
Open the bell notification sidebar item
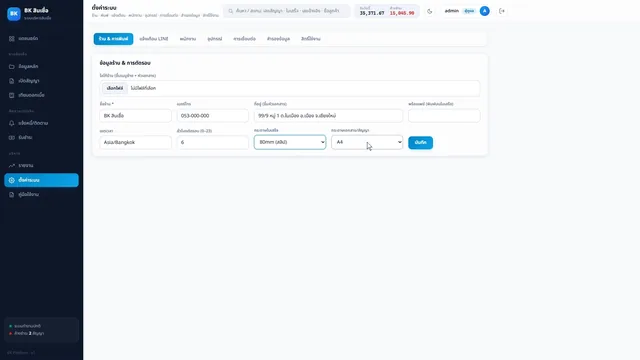coord(41,123)
